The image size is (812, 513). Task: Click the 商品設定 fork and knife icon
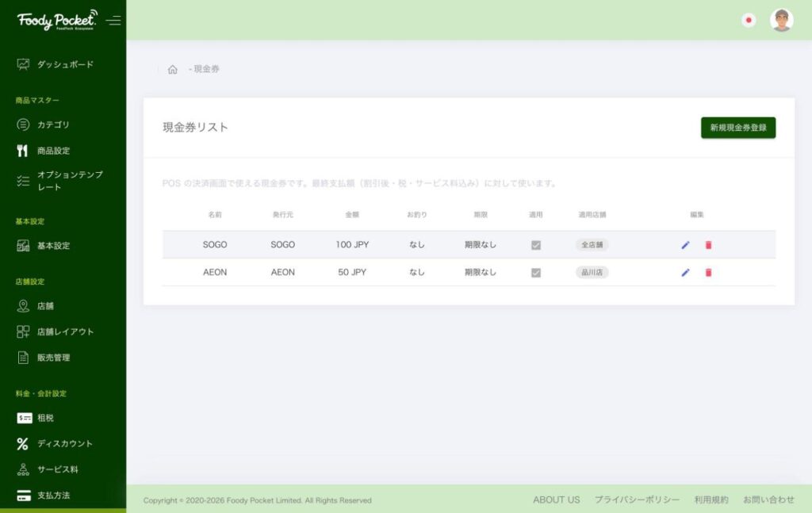point(22,151)
